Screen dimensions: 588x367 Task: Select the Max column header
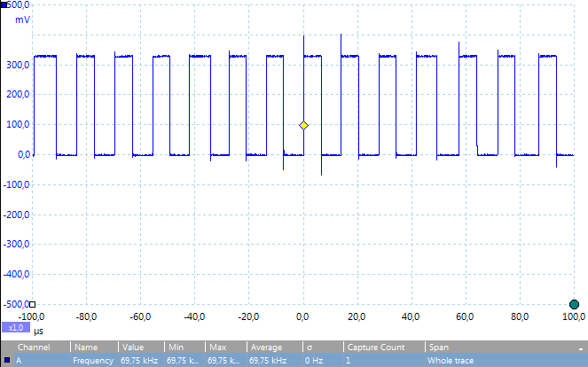218,347
